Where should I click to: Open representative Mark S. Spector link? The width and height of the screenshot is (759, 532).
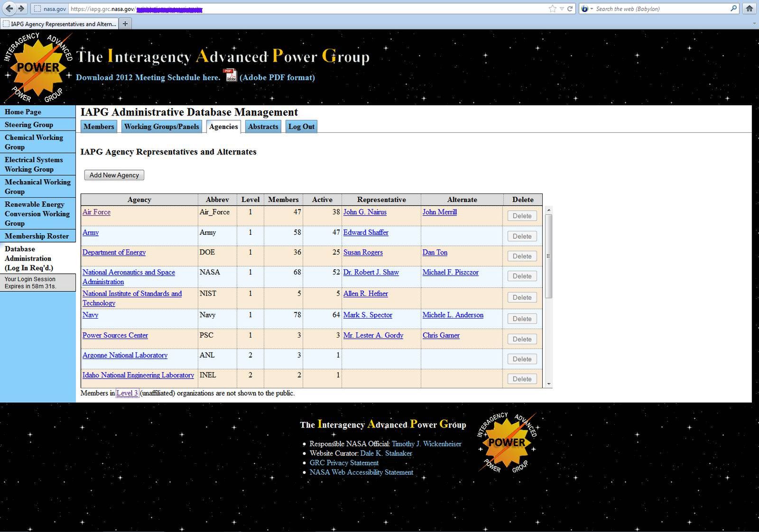click(368, 315)
